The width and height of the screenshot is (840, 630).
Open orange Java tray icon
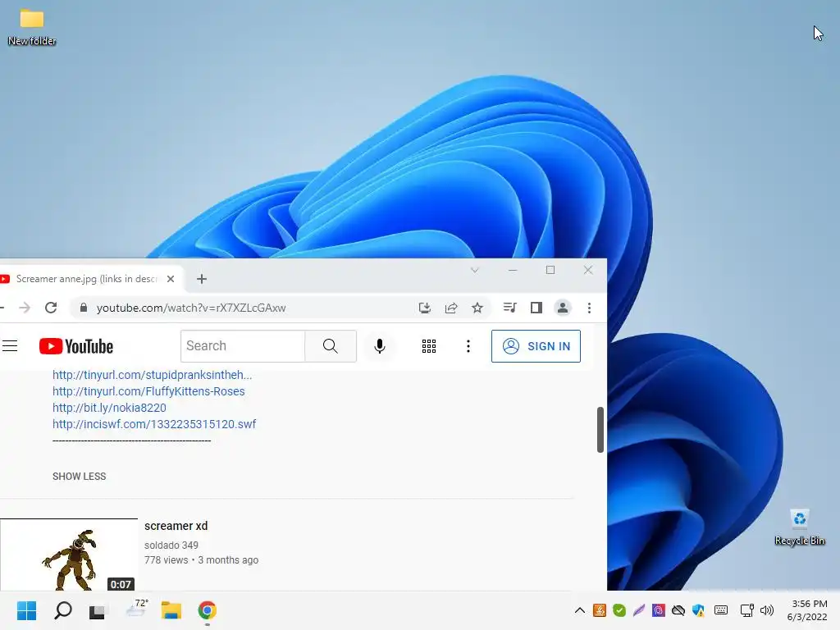tap(600, 610)
